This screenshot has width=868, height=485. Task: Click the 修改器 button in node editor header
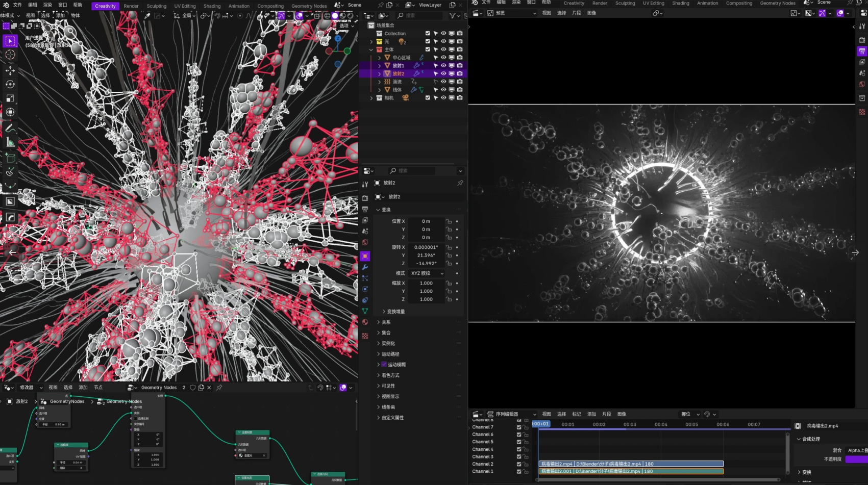[30, 388]
